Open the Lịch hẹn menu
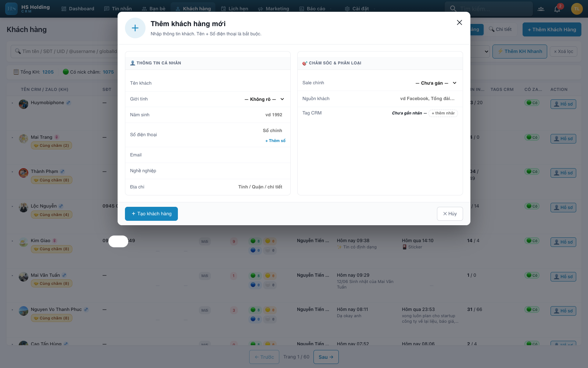The image size is (588, 368). (234, 8)
